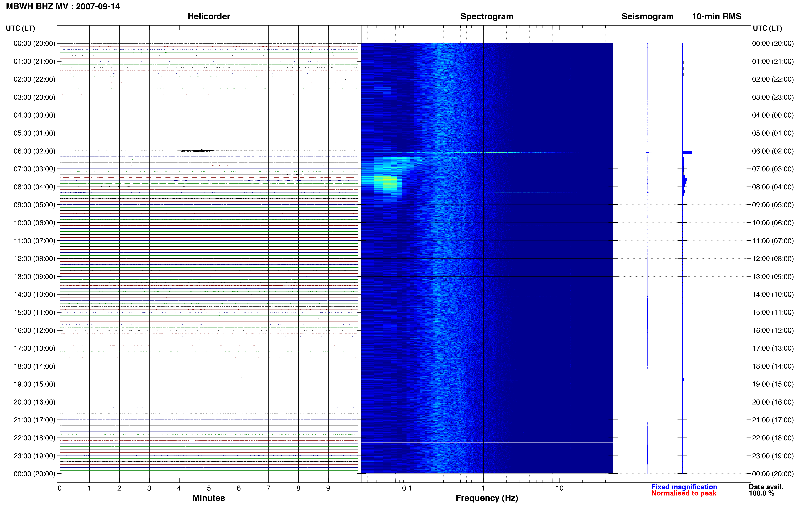Click the 'Fixed magnification' legend text
Viewport: 812px width, 508px height.
[x=684, y=487]
